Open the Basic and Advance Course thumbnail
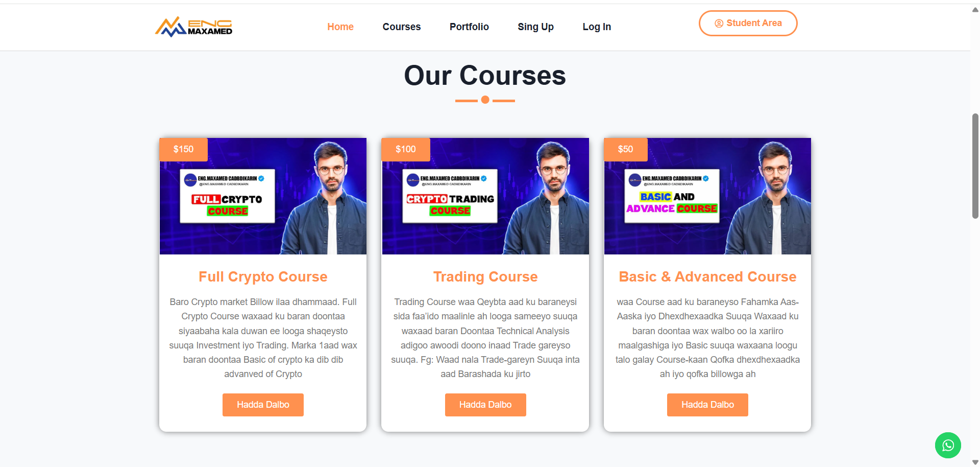Viewport: 980px width, 467px height. [707, 196]
